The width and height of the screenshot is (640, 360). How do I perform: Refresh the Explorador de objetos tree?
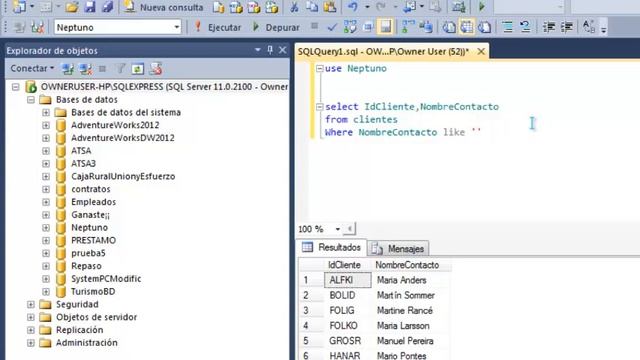[138, 69]
